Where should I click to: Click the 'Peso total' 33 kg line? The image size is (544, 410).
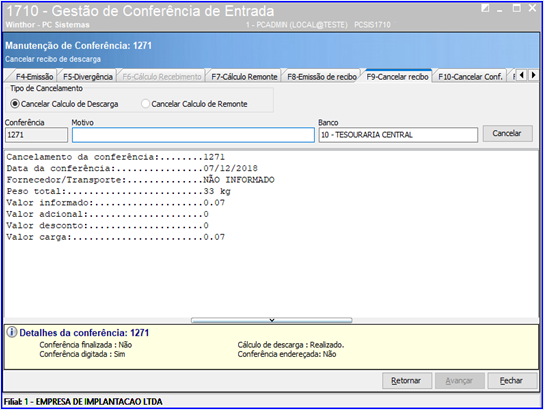point(118,191)
